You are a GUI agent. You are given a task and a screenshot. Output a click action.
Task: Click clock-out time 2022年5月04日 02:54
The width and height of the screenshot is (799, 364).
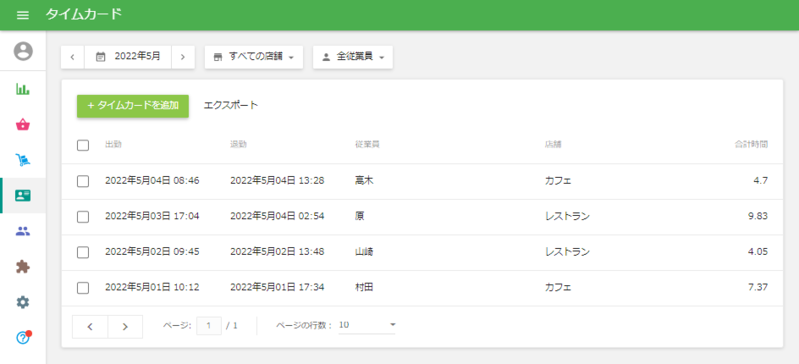(x=277, y=216)
